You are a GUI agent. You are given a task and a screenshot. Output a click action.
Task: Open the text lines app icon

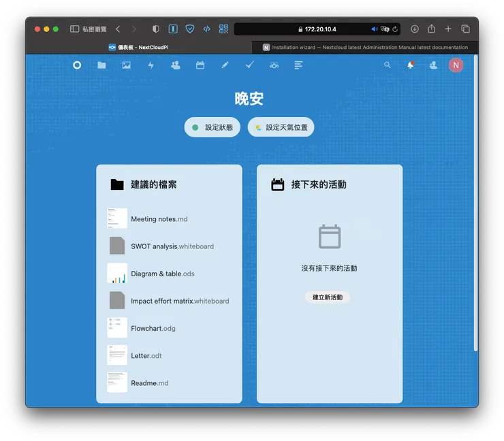[x=298, y=65]
